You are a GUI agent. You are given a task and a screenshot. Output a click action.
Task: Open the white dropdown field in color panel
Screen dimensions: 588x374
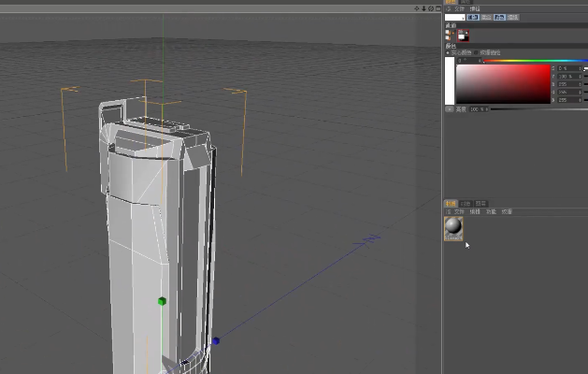454,17
